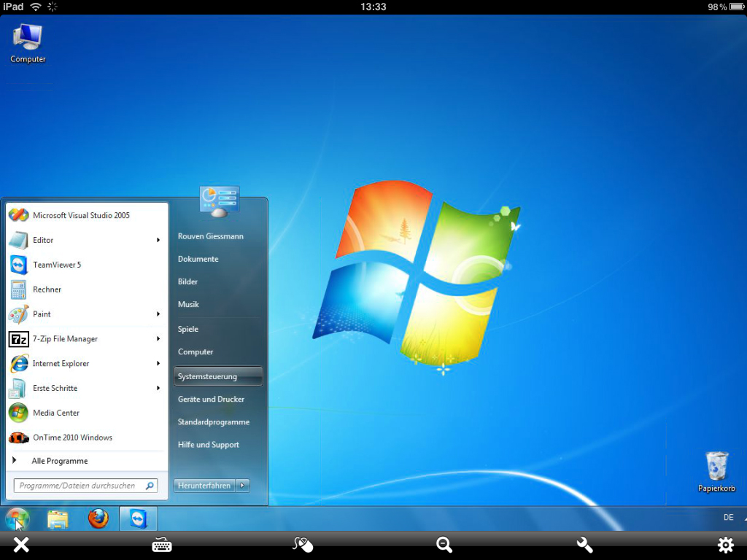The height and width of the screenshot is (560, 747).
Task: Click the DE language indicator in the taskbar
Action: pos(727,517)
